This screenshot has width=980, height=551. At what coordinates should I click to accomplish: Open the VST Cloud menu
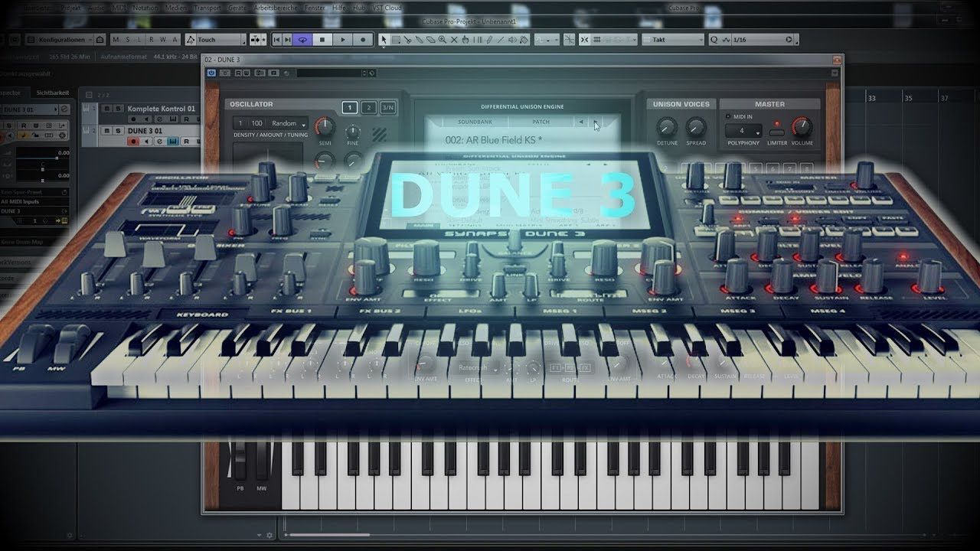tap(387, 8)
